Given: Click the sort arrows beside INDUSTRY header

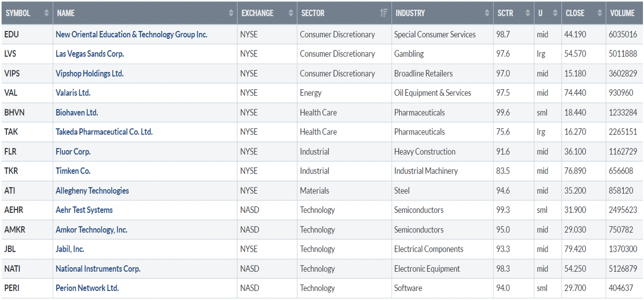Looking at the screenshot, I should pyautogui.click(x=488, y=13).
